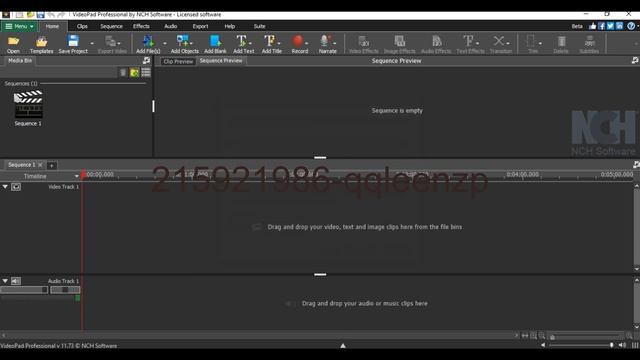640x360 pixels.
Task: Open the Timeline mode dropdown
Action: pyautogui.click(x=76, y=176)
